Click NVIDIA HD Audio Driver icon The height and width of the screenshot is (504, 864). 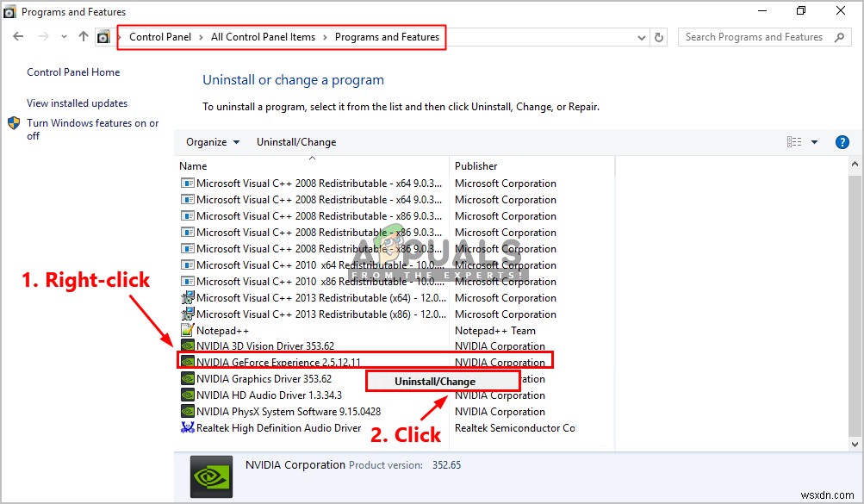(x=187, y=395)
